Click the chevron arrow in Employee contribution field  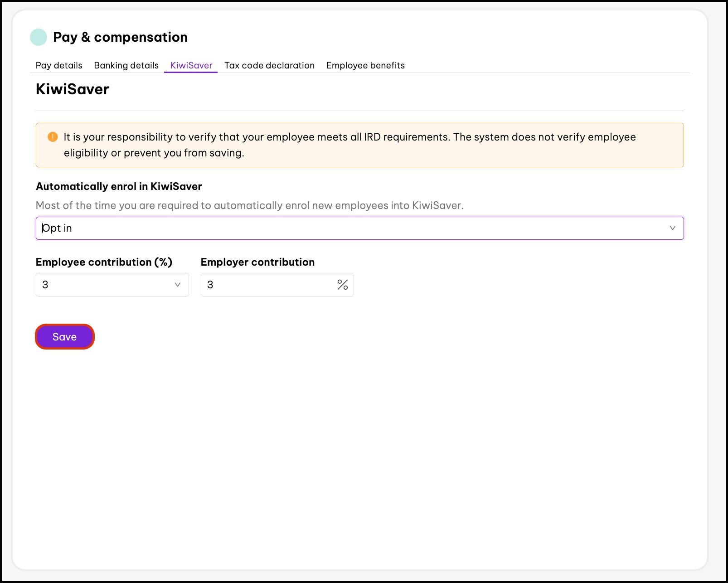(177, 285)
